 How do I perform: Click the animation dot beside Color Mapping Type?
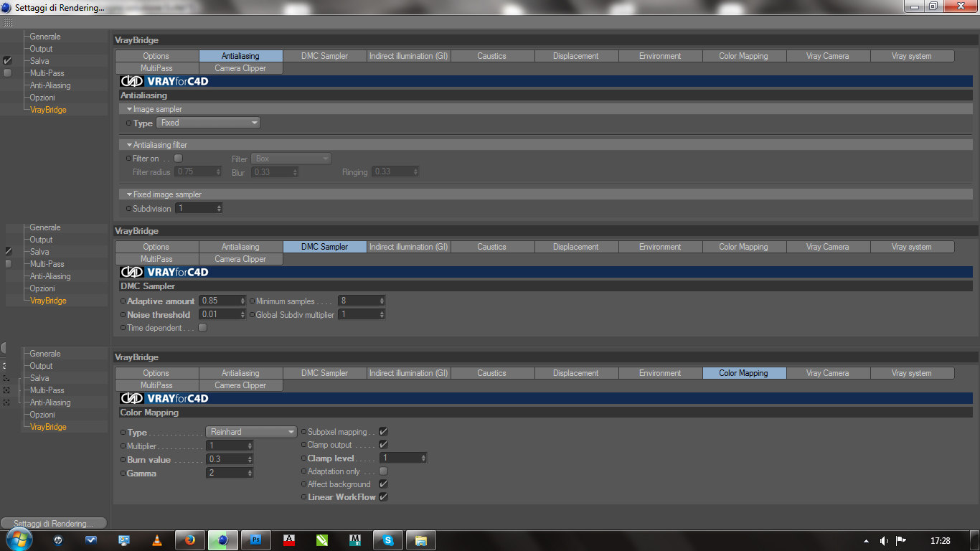click(123, 433)
